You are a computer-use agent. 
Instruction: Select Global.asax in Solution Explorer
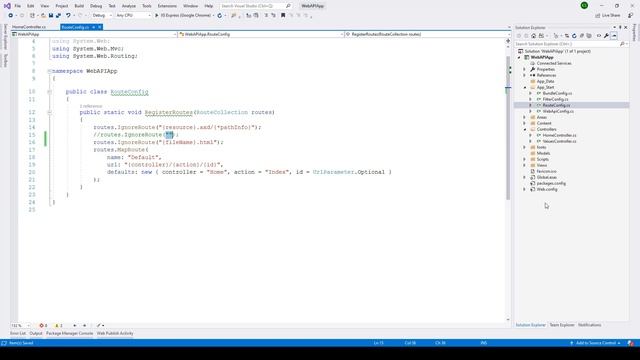tap(547, 177)
